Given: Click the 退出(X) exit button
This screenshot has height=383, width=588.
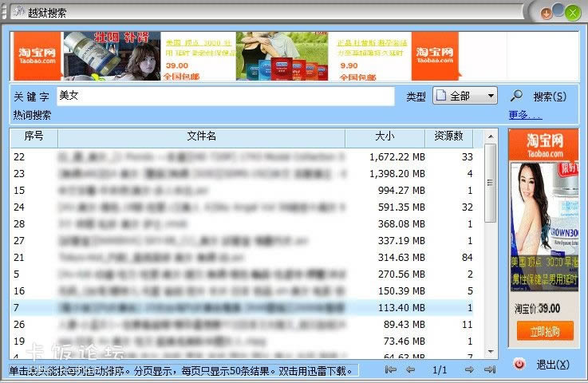Looking at the screenshot, I should coord(552,365).
